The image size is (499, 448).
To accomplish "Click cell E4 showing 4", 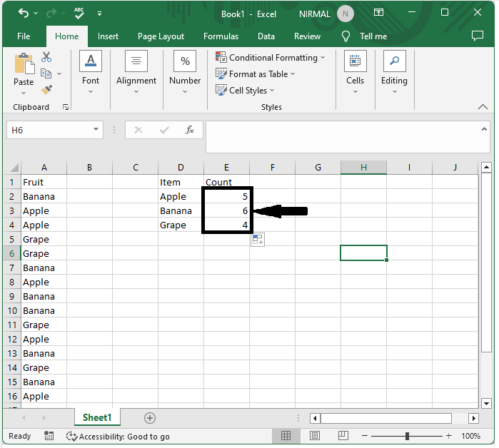I will pos(226,225).
